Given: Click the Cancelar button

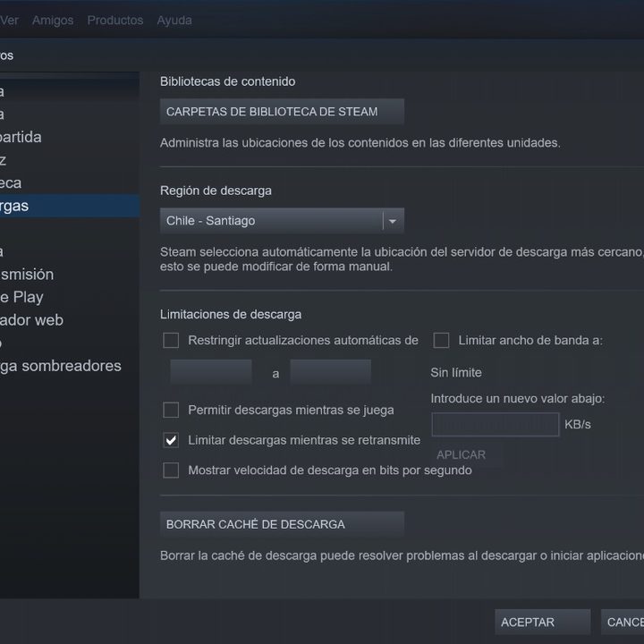Looking at the screenshot, I should pos(623,622).
